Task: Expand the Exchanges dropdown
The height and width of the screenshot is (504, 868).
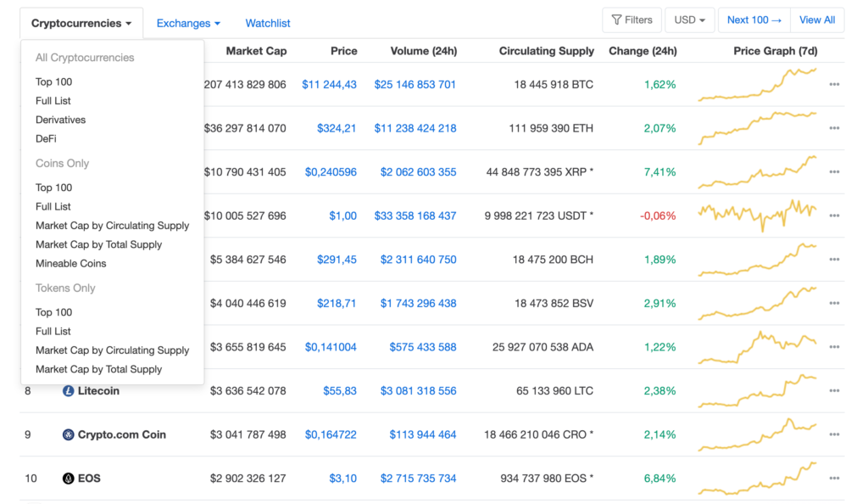Action: [188, 23]
